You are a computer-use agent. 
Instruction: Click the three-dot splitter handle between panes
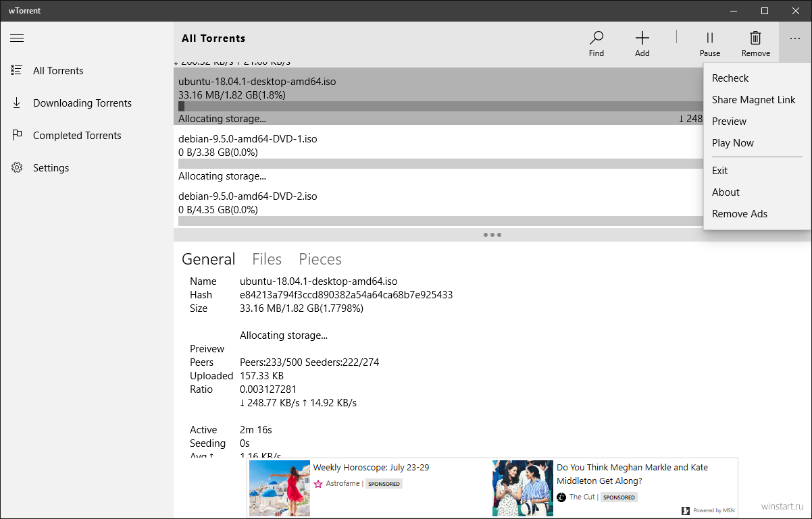pyautogui.click(x=492, y=235)
